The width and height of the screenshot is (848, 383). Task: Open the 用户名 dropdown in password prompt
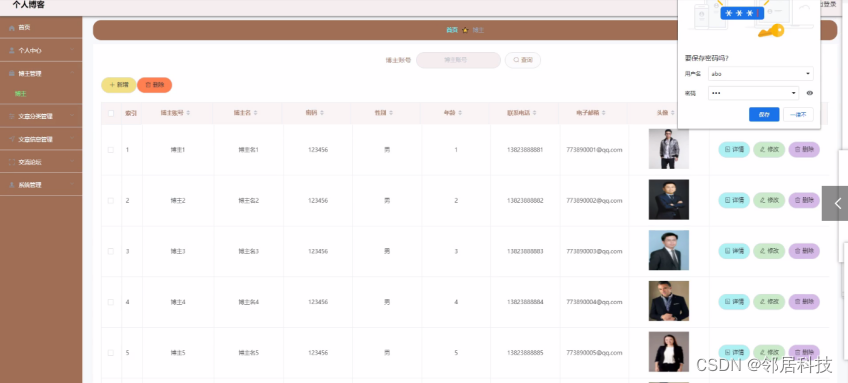coord(760,74)
